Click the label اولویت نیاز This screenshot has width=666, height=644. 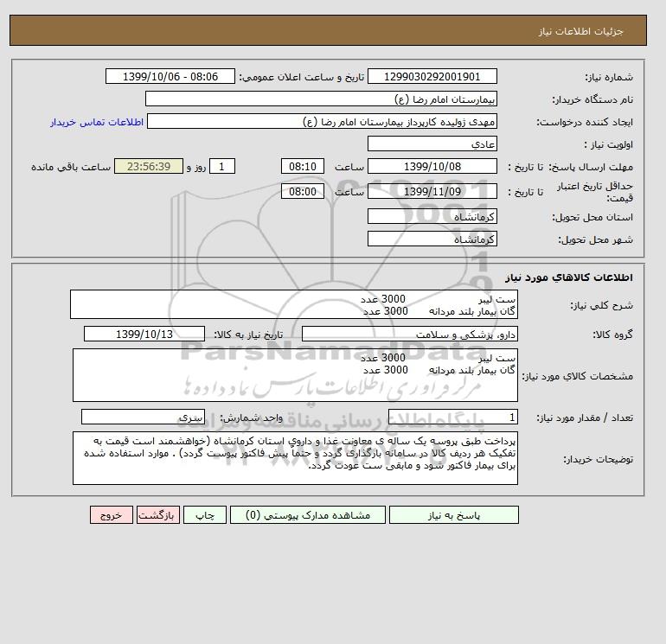608,144
